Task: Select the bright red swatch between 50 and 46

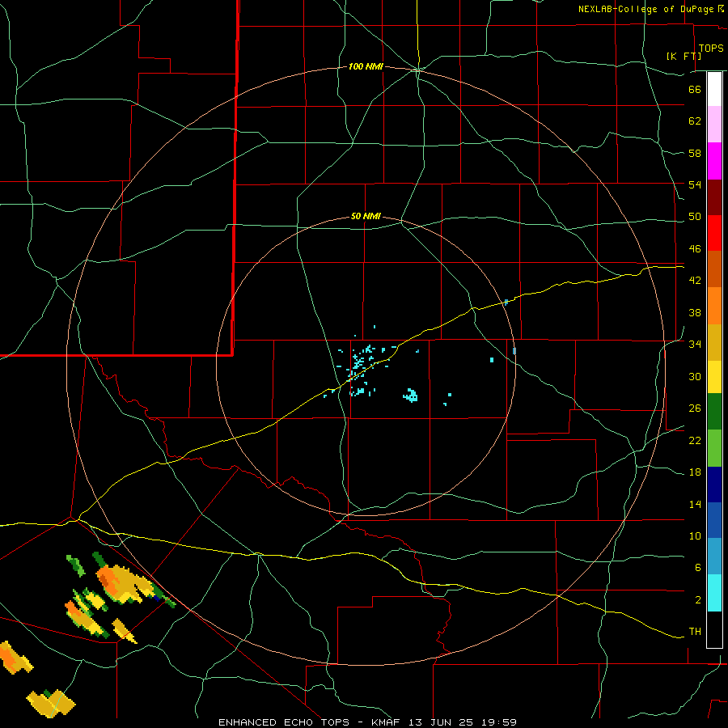Action: pyautogui.click(x=714, y=233)
